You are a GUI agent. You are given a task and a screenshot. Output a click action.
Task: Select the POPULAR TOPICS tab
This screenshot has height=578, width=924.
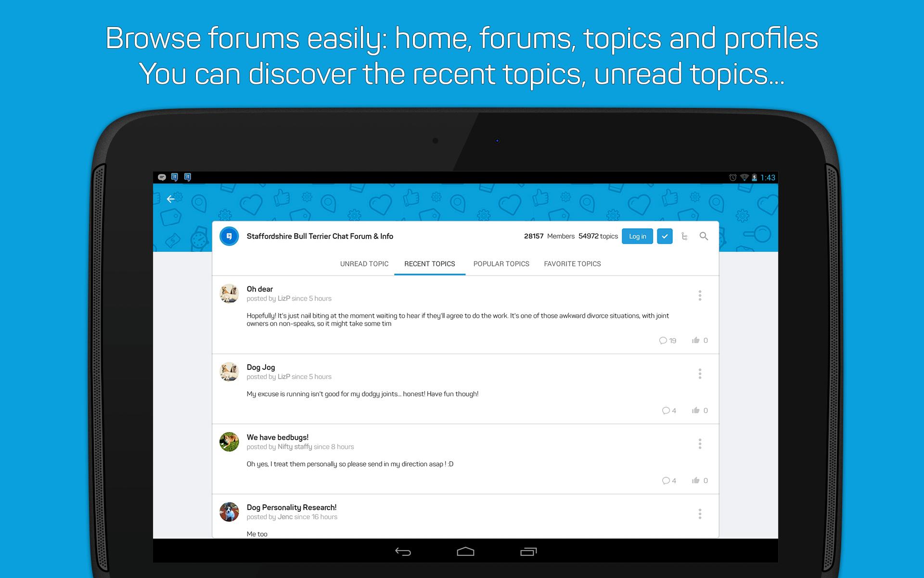click(x=501, y=263)
